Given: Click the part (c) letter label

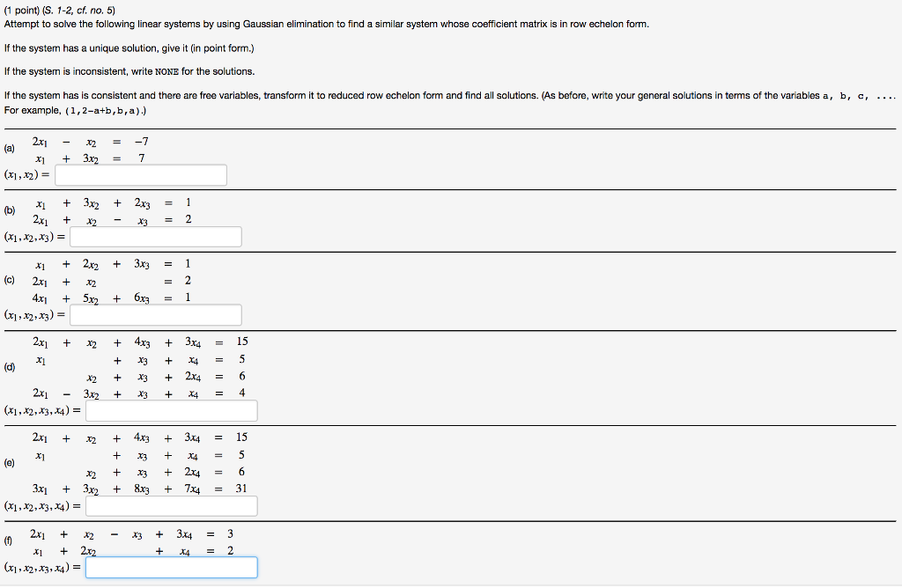Looking at the screenshot, I should tap(9, 280).
